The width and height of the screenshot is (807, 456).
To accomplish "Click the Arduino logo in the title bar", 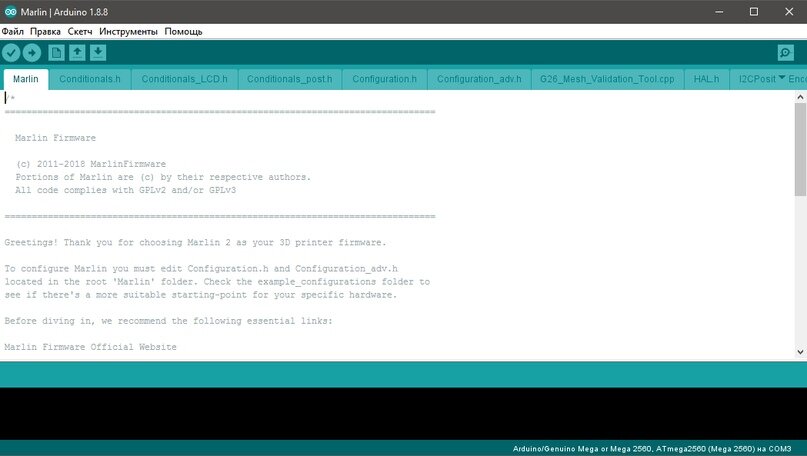I will (x=10, y=11).
